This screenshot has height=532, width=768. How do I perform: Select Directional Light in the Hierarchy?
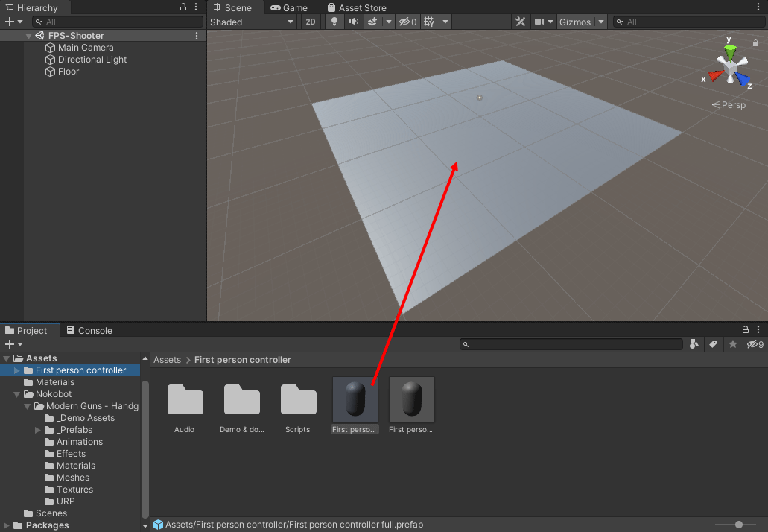92,60
